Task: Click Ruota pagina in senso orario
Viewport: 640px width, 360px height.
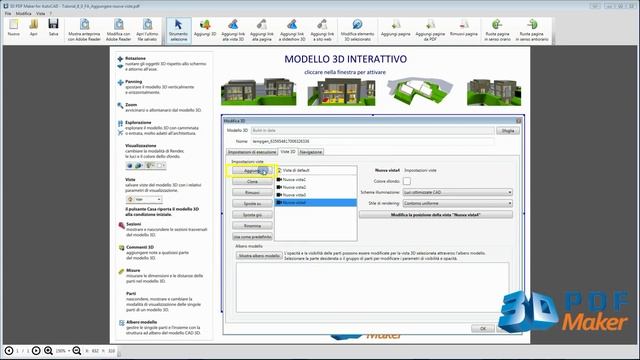Action: click(497, 30)
